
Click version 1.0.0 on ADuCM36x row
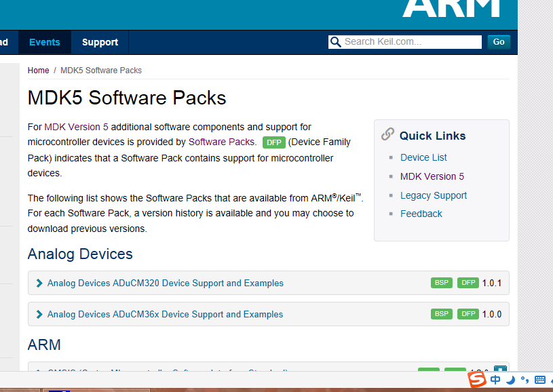492,314
